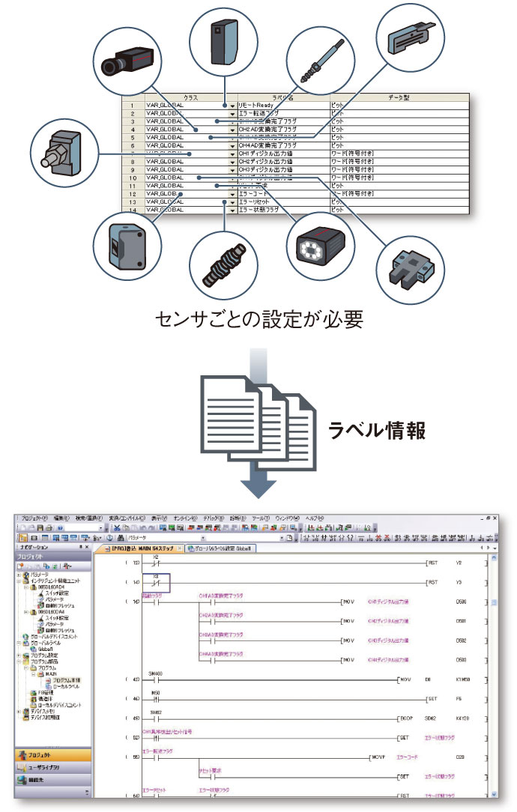Viewport: 517px width, 812px height.
Task: Open the デバッグ menu
Action: click(x=214, y=518)
